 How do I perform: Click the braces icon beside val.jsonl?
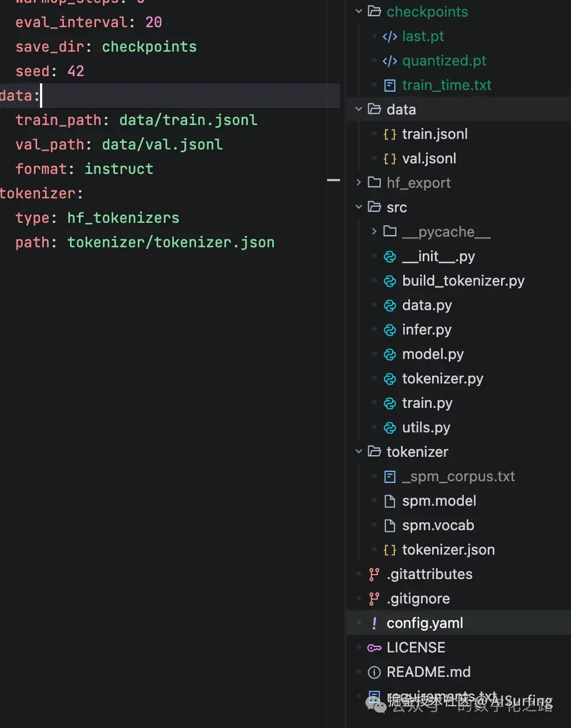click(390, 158)
